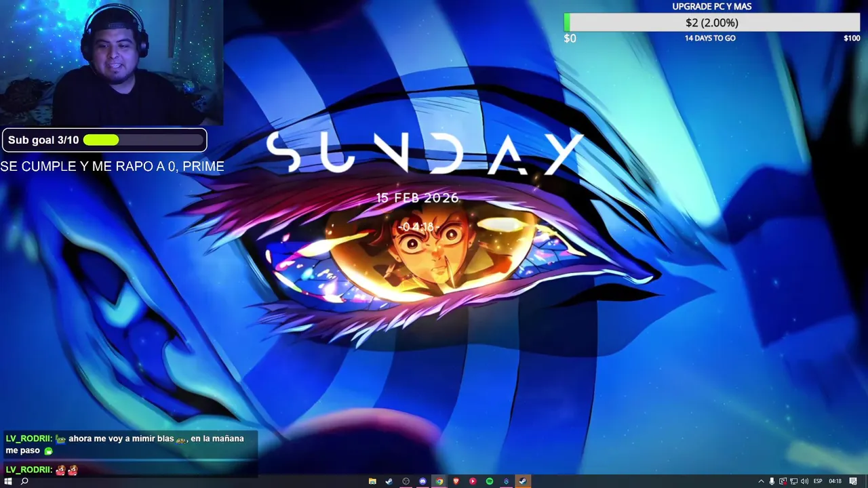Viewport: 868px width, 488px height.
Task: Click the Show desktop sliver
Action: 866,481
